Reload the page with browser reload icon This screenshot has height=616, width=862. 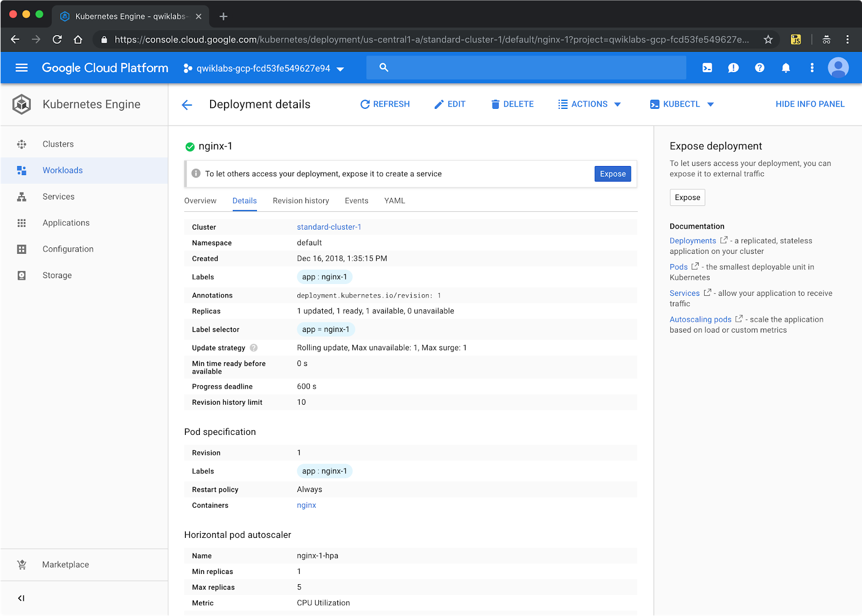57,39
